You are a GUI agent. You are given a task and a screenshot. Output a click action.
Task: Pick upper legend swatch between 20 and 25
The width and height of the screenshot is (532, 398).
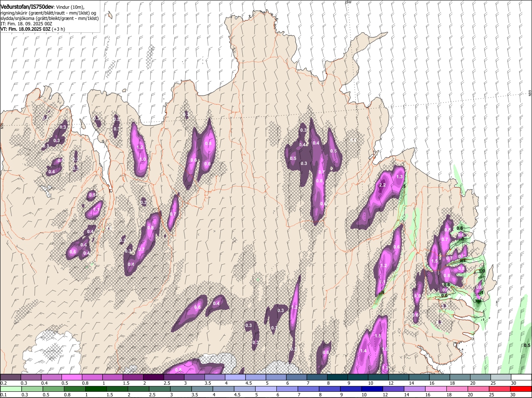click(x=480, y=377)
